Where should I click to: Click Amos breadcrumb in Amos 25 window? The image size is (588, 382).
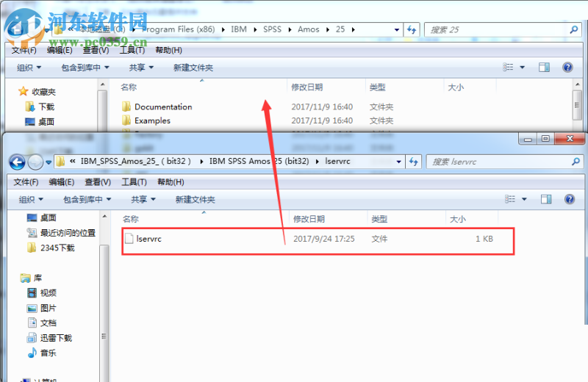308,29
